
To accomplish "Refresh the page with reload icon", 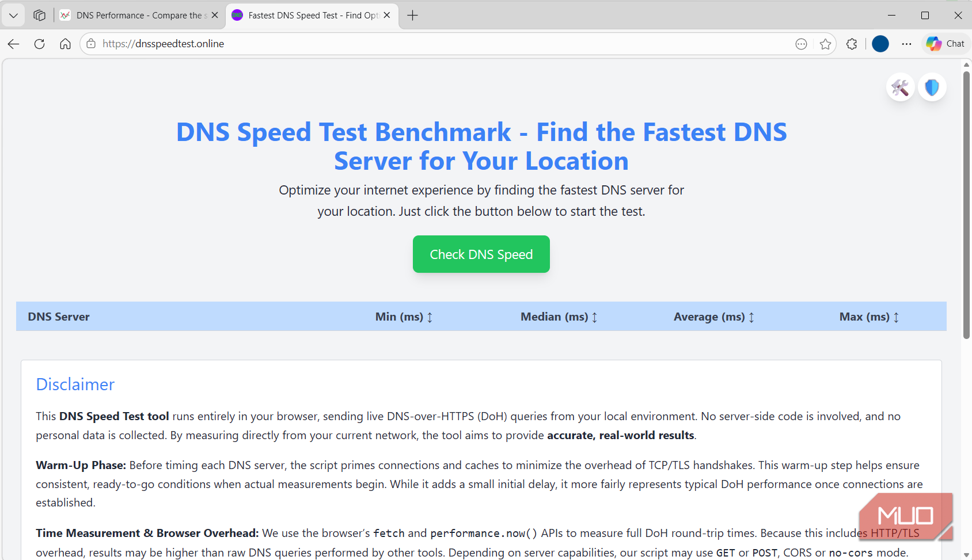I will click(x=39, y=44).
